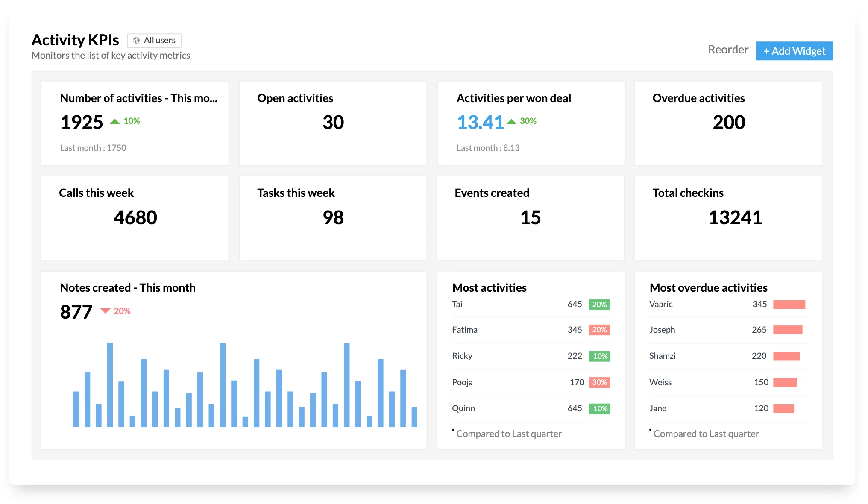Click the Total checkins value 13241
868x504 pixels.
tap(735, 217)
